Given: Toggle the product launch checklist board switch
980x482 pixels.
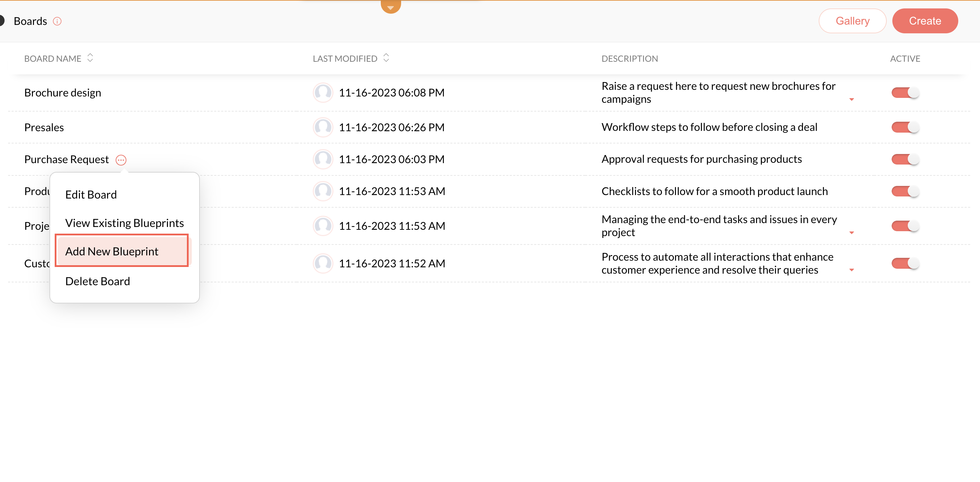Looking at the screenshot, I should tap(905, 191).
